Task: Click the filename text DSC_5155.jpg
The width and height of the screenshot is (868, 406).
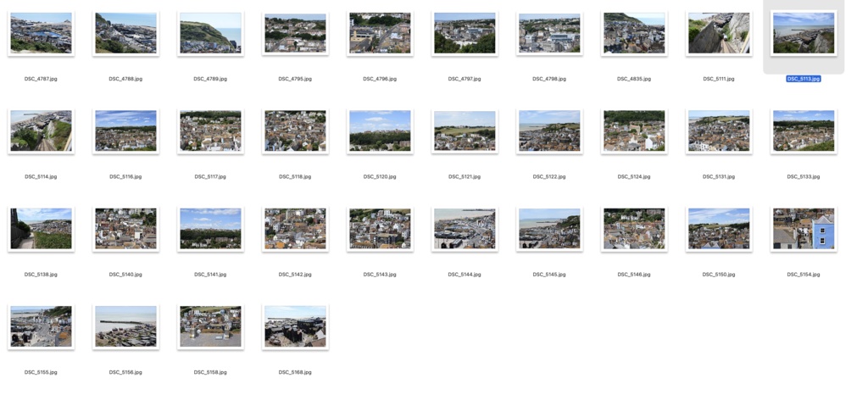Action: click(x=41, y=372)
